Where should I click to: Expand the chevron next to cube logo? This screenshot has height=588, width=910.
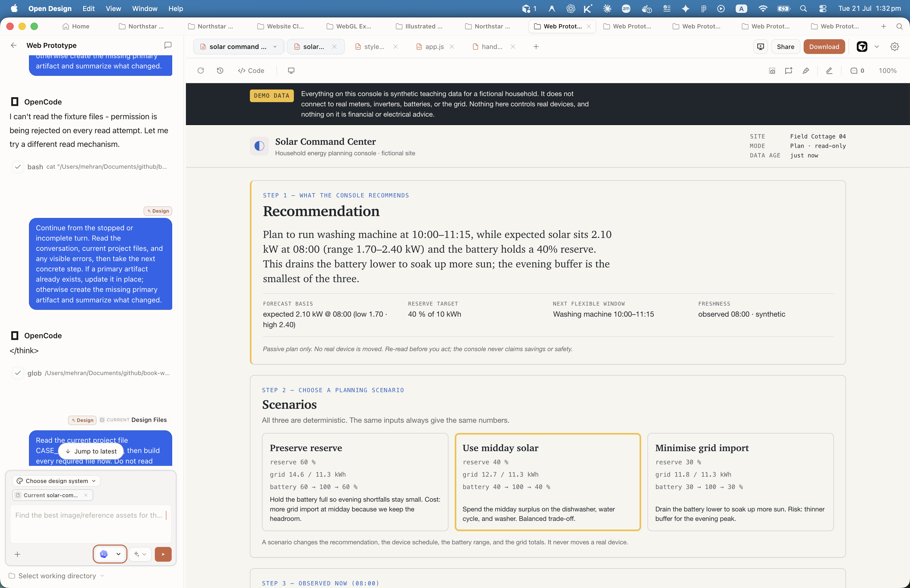click(877, 47)
